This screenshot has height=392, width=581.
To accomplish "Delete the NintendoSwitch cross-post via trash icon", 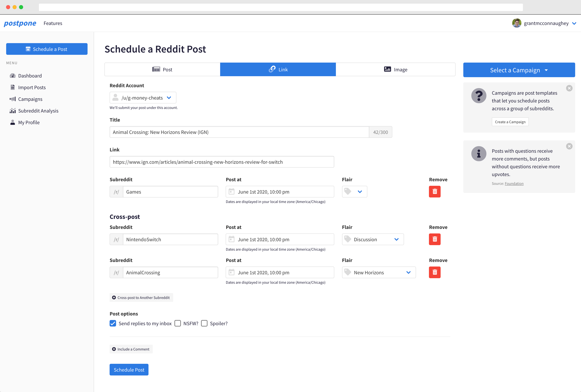I will click(x=434, y=239).
